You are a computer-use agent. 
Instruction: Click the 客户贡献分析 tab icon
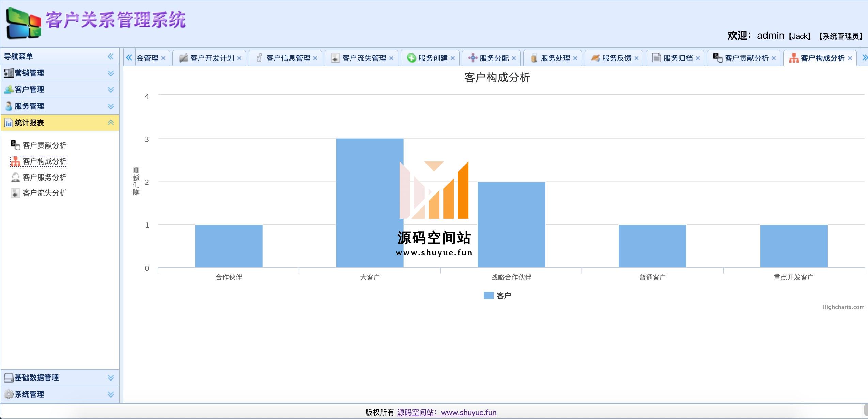718,58
